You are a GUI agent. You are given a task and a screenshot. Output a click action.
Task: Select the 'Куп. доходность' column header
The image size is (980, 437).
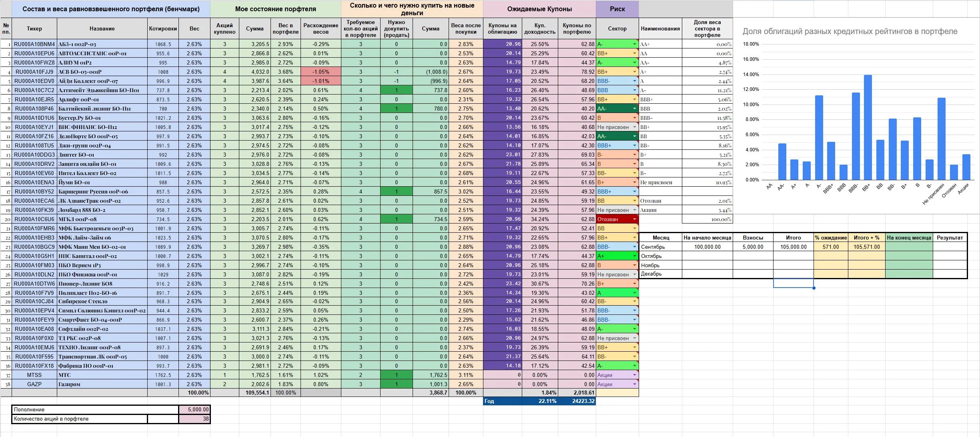(540, 28)
